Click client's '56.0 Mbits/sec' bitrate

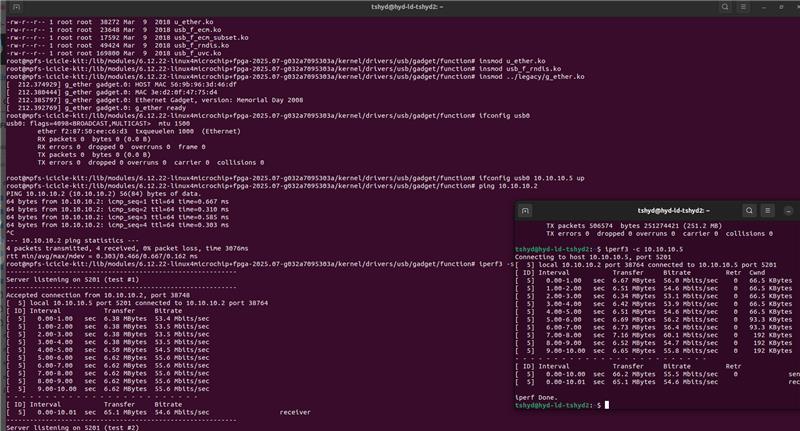pos(690,281)
